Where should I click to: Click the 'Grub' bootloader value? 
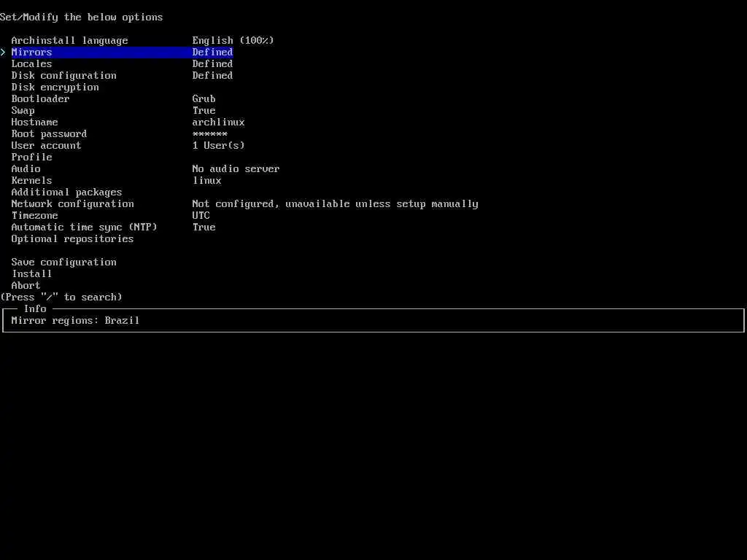click(204, 98)
